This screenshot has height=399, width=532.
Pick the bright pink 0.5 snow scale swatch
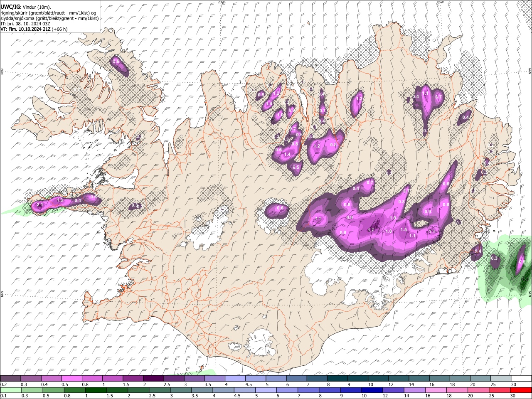(x=71, y=378)
